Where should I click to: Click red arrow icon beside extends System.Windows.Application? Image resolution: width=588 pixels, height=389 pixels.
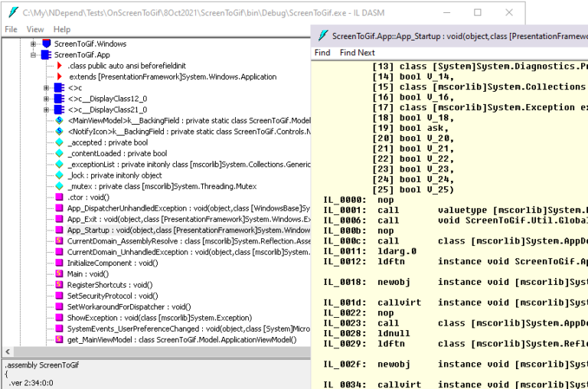(59, 77)
